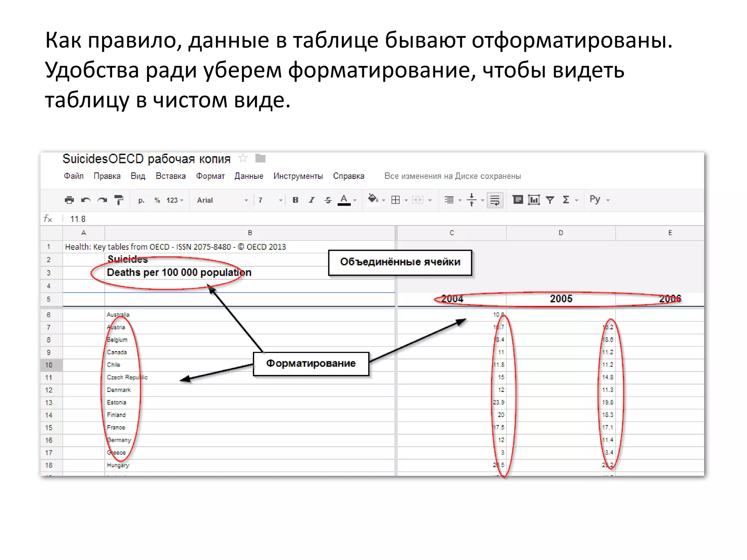Open the Ру input tools dropdown

click(x=600, y=199)
